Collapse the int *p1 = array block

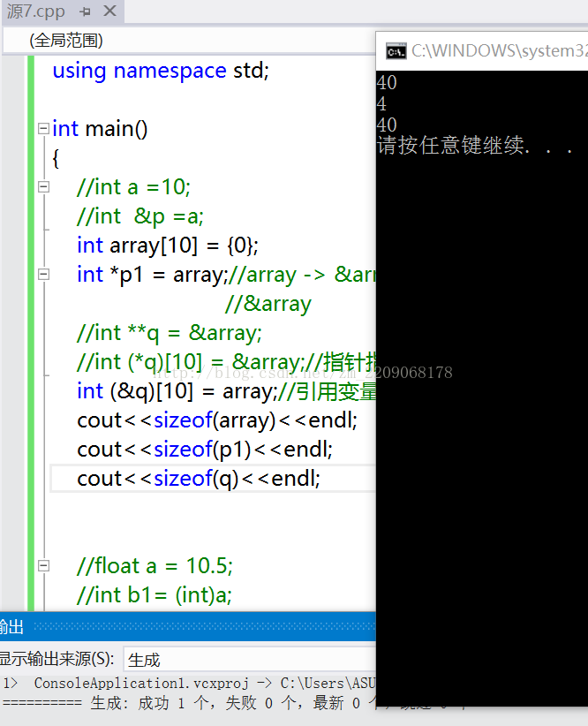(x=43, y=274)
